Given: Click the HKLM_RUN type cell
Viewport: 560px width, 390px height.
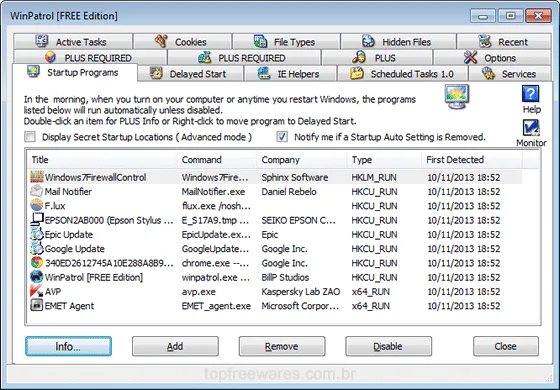Looking at the screenshot, I should tap(374, 178).
